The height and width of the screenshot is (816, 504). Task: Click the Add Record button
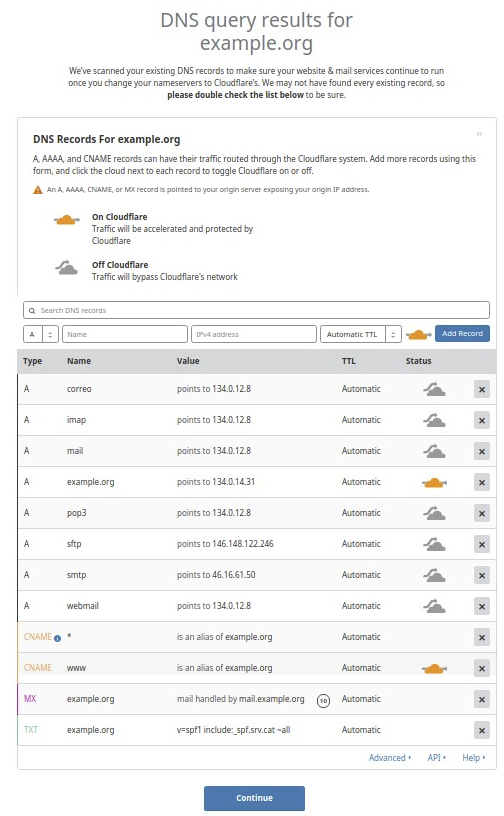(462, 334)
